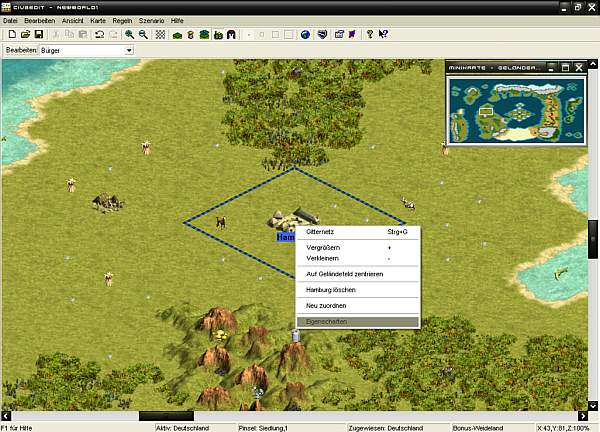Click the horizontal scrollbar thumb at bottom
The height and width of the screenshot is (432, 600).
(x=165, y=416)
